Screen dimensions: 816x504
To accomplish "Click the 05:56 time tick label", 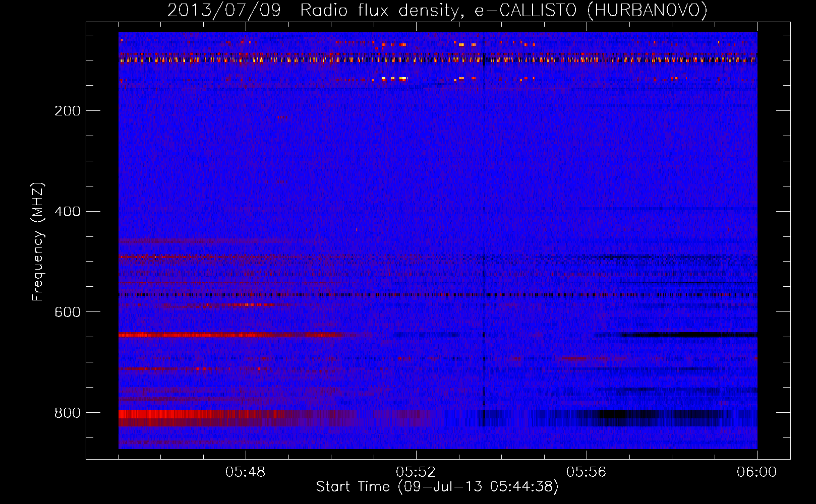I will pos(587,472).
